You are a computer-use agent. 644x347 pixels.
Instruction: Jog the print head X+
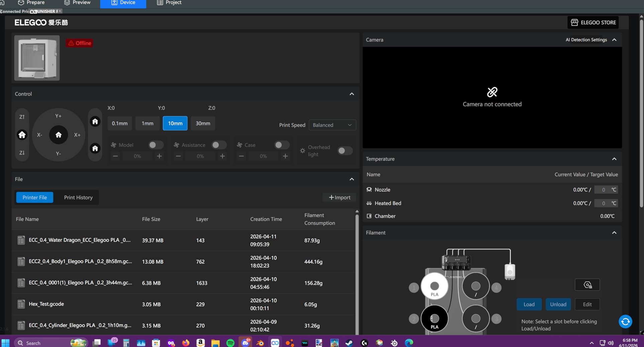point(77,135)
